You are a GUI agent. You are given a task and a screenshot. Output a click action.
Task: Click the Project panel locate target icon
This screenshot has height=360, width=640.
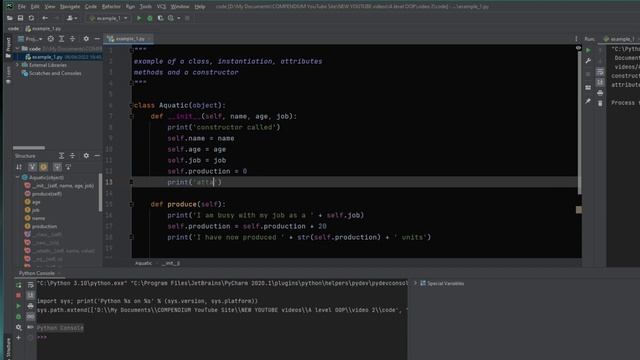click(x=51, y=39)
